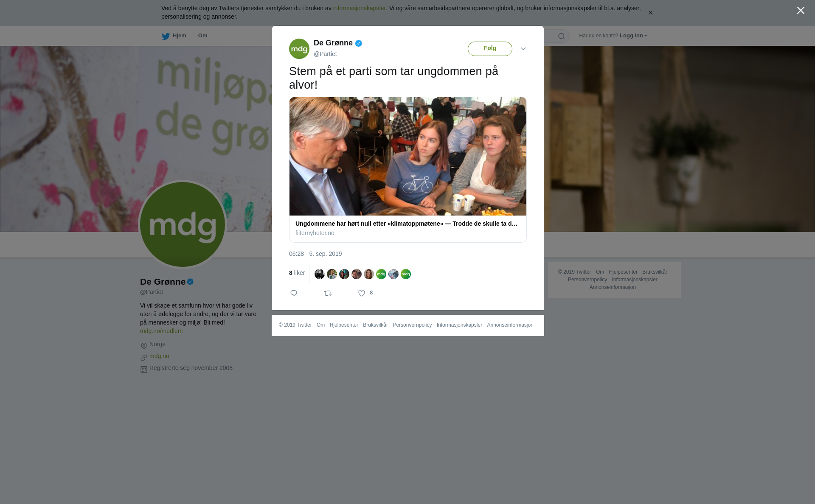The width and height of the screenshot is (815, 504).
Task: Expand the tweet options chevron
Action: [523, 49]
